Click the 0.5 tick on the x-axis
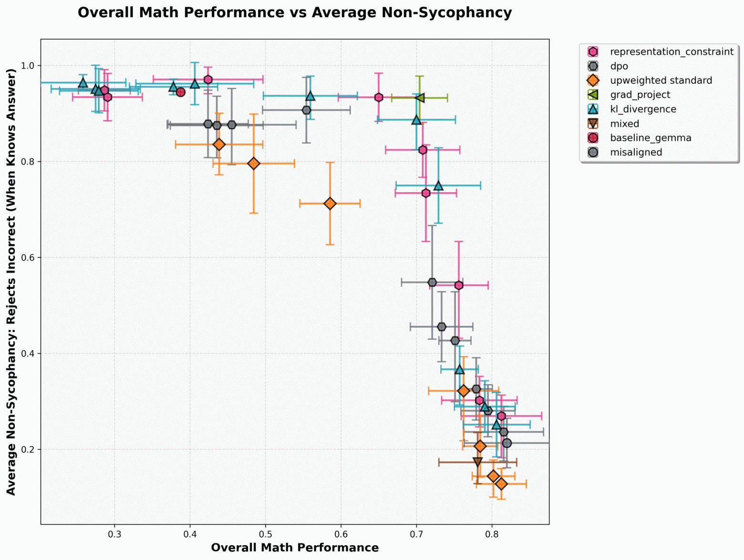Image resolution: width=744 pixels, height=560 pixels. (x=266, y=534)
